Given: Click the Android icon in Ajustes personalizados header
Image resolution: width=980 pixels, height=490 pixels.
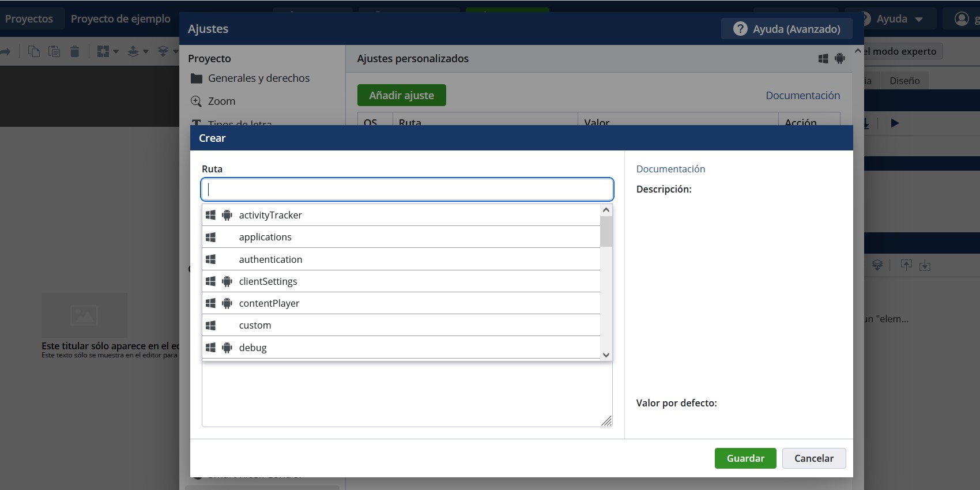Looking at the screenshot, I should click(839, 58).
